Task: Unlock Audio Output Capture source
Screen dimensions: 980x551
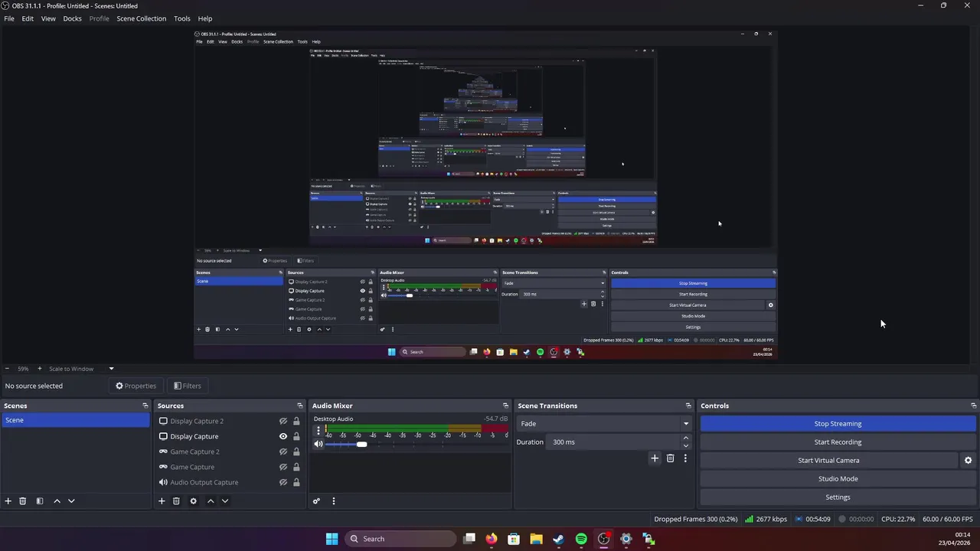Action: (296, 482)
